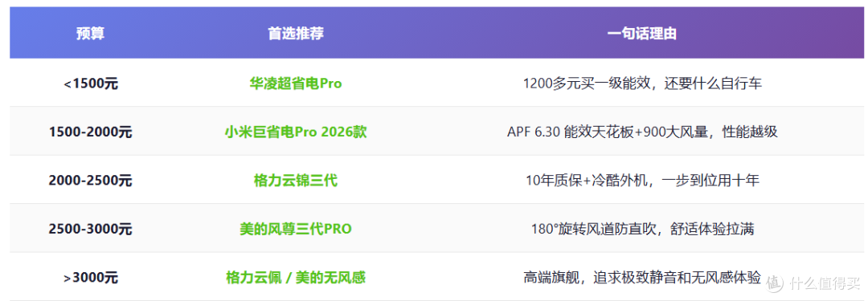Open the 格力云佩 / 美的无风感 recommendation

296,277
